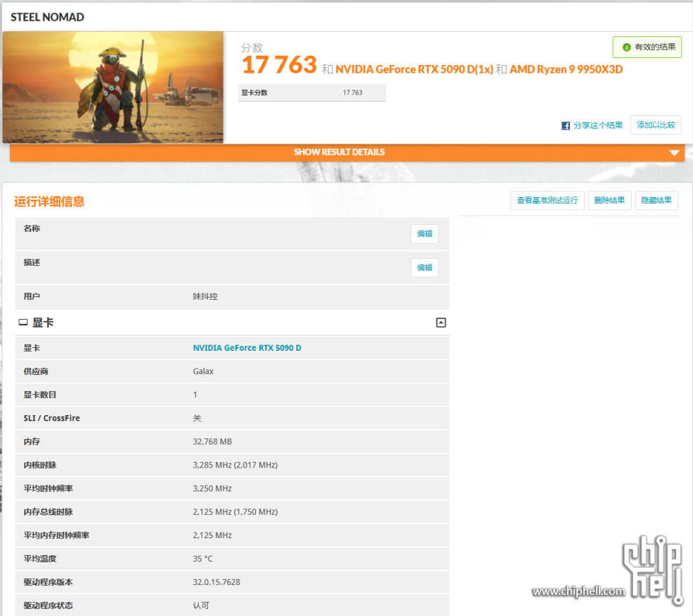Open 分享这个结果 share link
This screenshot has width=693, height=616.
click(x=598, y=125)
